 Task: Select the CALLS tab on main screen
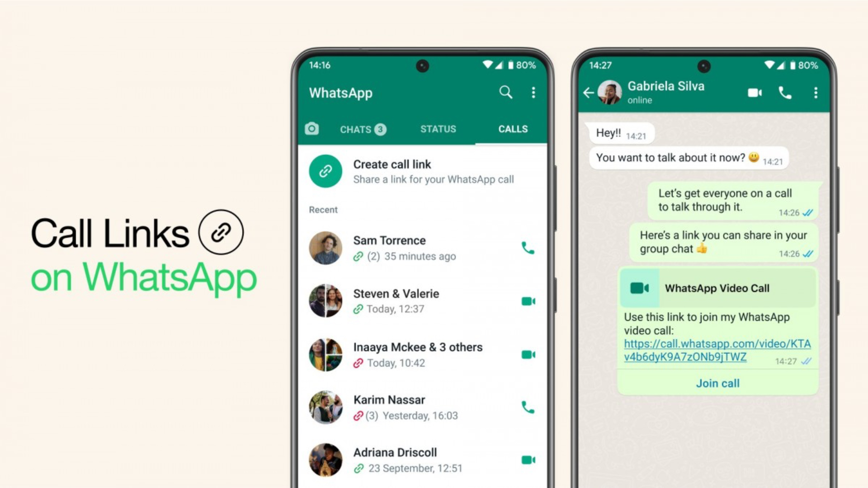pos(511,129)
